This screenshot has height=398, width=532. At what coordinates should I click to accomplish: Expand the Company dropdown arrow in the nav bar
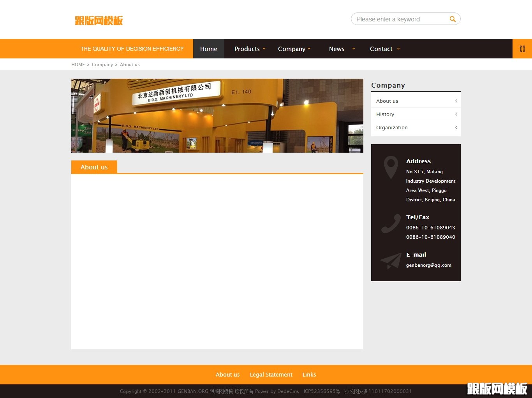tap(309, 49)
